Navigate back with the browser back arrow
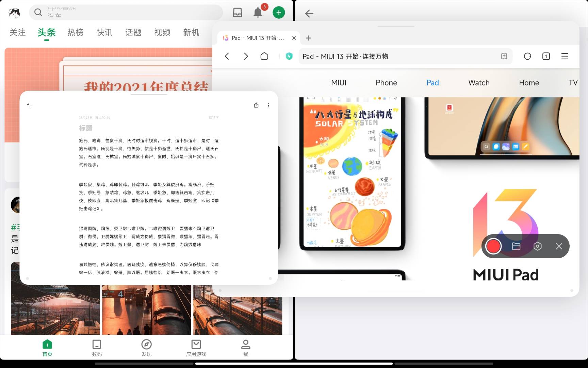 [227, 56]
